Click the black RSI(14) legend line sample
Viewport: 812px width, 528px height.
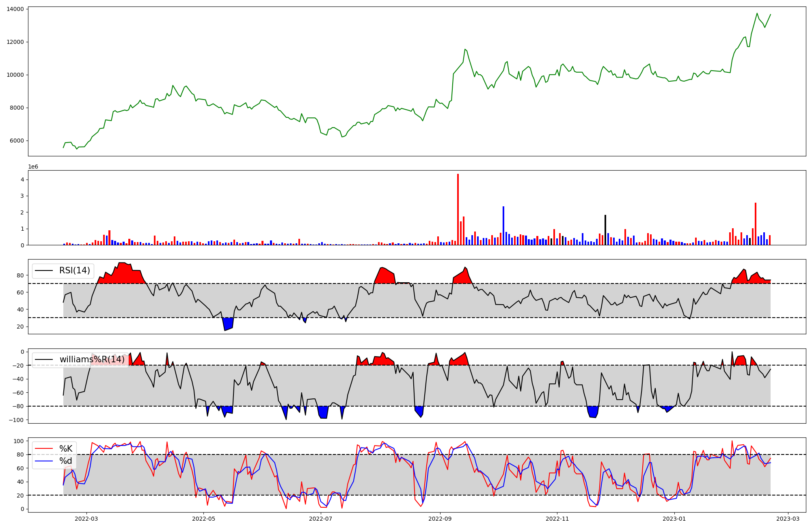[x=44, y=270]
